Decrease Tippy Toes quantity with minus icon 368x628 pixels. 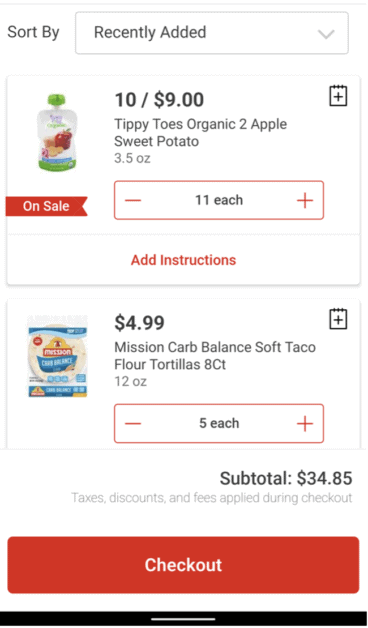tap(133, 200)
